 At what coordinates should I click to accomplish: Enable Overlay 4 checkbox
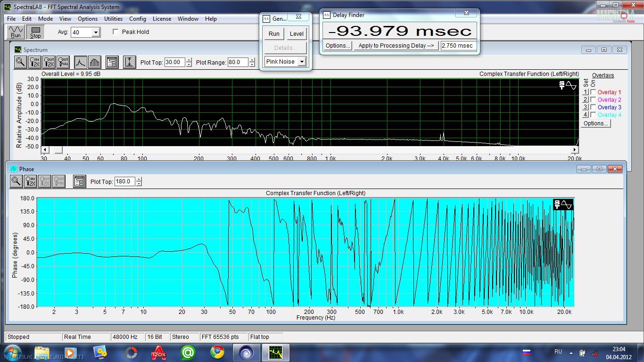pos(593,115)
